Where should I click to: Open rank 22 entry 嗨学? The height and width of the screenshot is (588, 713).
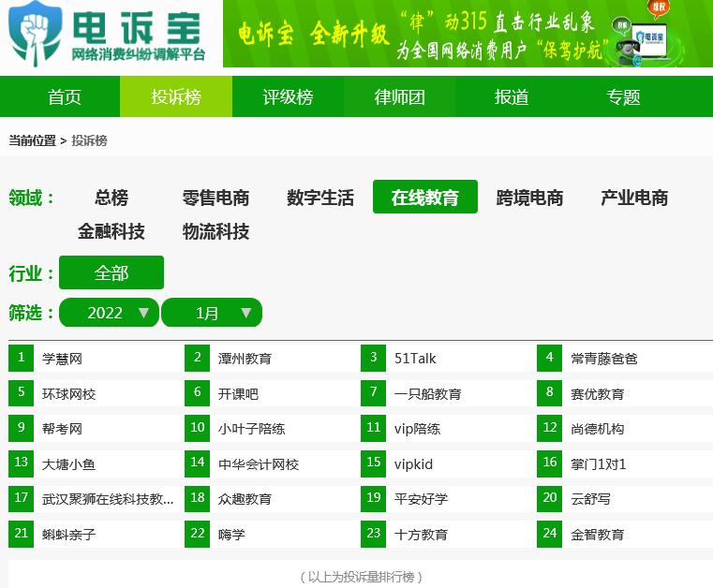pos(231,535)
